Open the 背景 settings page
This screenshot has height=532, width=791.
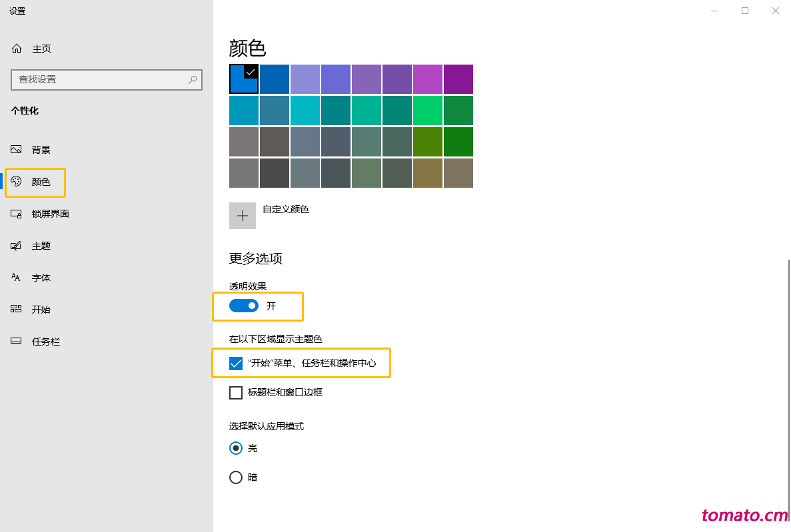point(41,150)
